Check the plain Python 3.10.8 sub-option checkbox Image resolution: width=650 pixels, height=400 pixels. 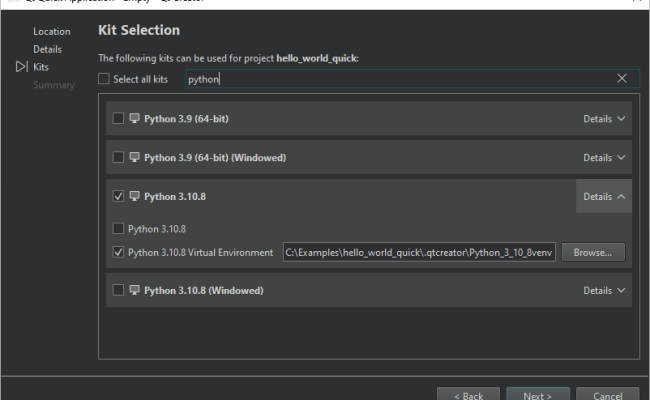[x=118, y=228]
